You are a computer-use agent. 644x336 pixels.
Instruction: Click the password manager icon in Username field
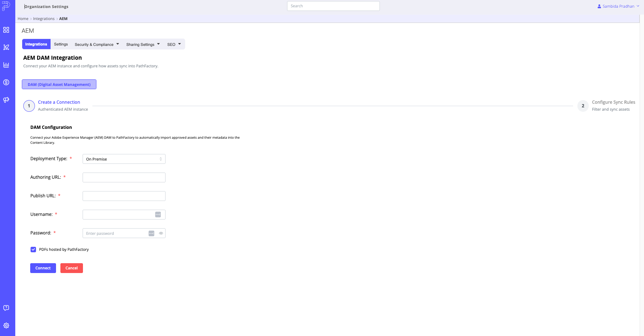[158, 214]
